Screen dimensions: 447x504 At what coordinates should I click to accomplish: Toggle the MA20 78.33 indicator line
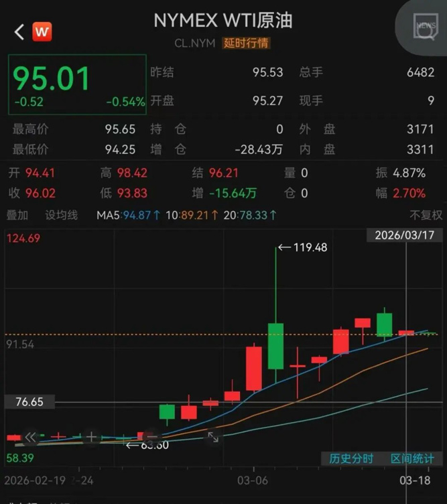point(247,215)
